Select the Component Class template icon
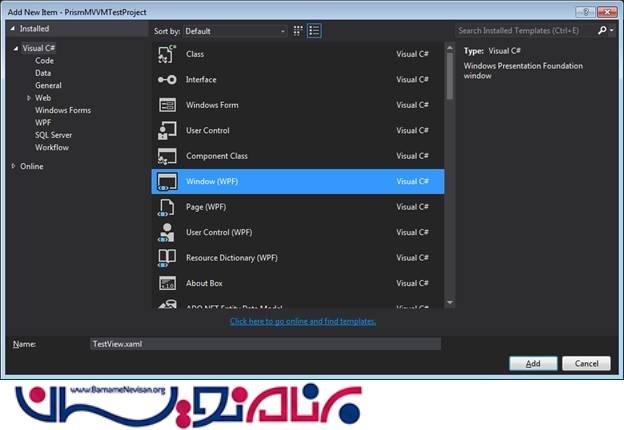 [167, 156]
